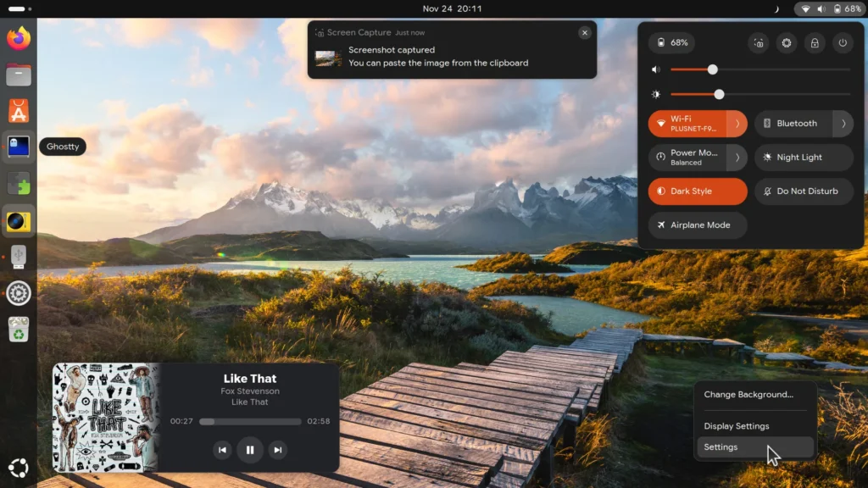
Task: Click the volume slider in quick settings
Action: (x=759, y=69)
